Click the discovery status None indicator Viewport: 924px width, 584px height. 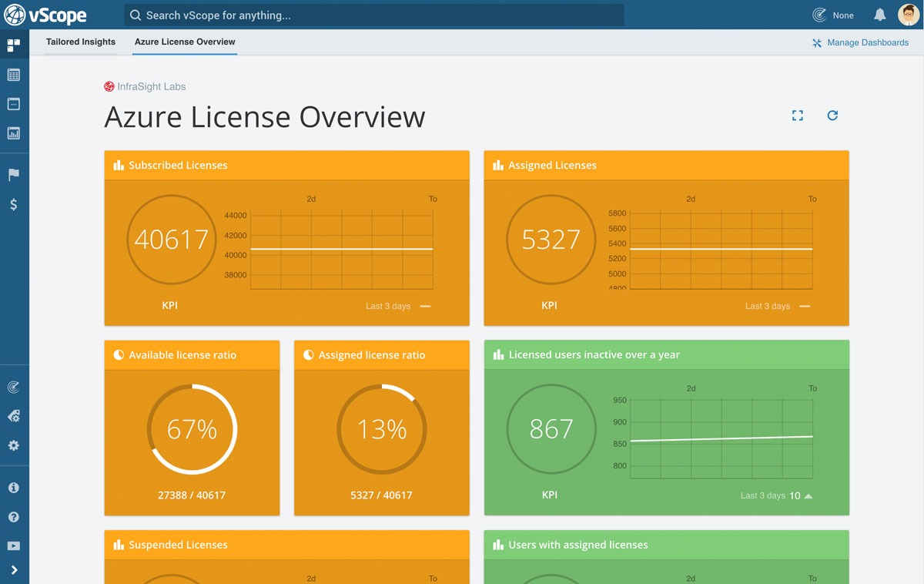(x=833, y=15)
